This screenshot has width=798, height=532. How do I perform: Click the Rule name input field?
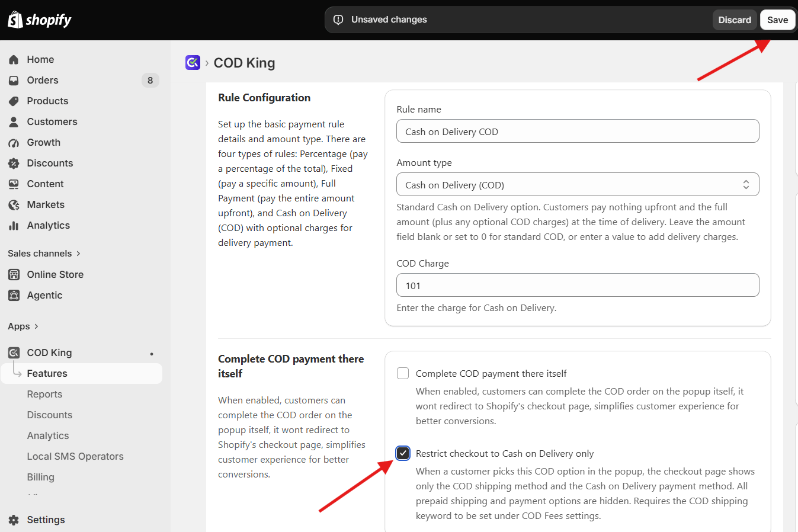coord(578,131)
